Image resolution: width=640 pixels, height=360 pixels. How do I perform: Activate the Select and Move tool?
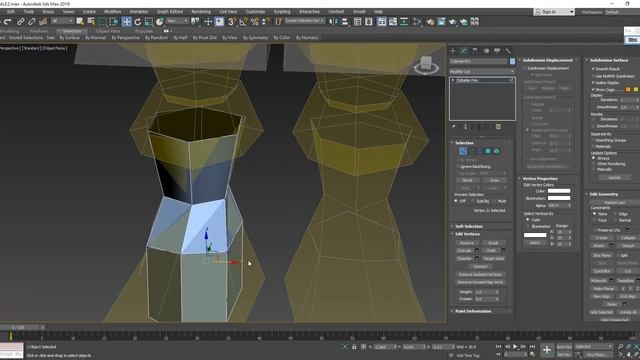tap(127, 22)
